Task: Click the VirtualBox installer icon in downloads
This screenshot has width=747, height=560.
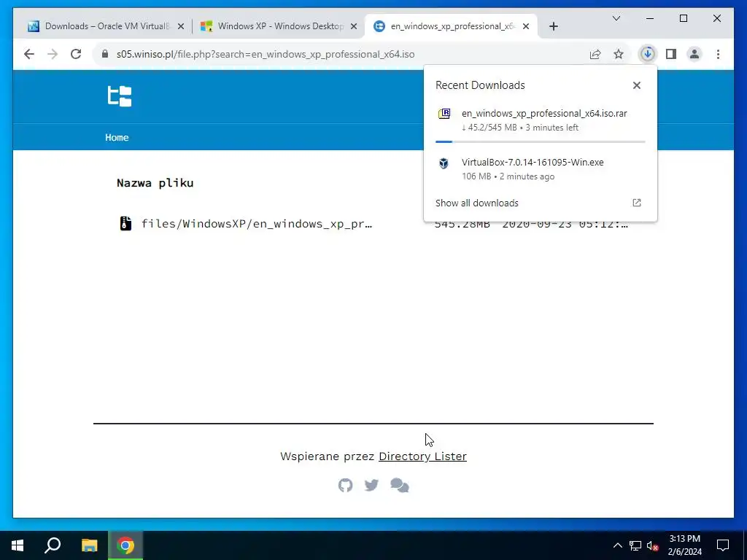Action: click(x=444, y=163)
